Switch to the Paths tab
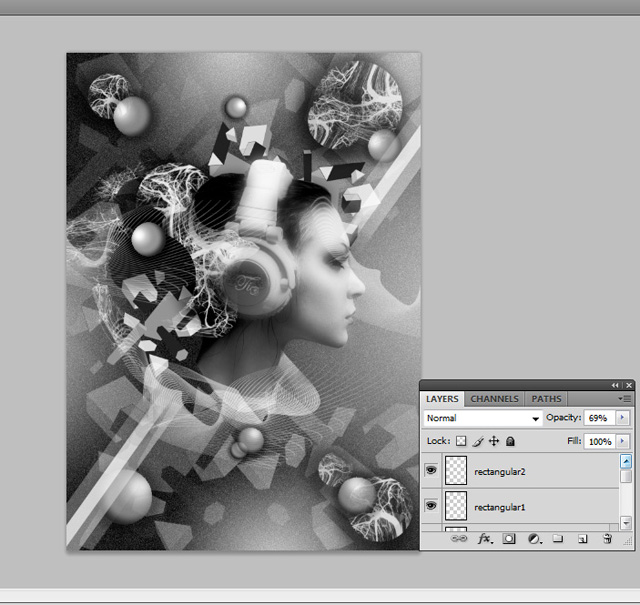 point(546,399)
